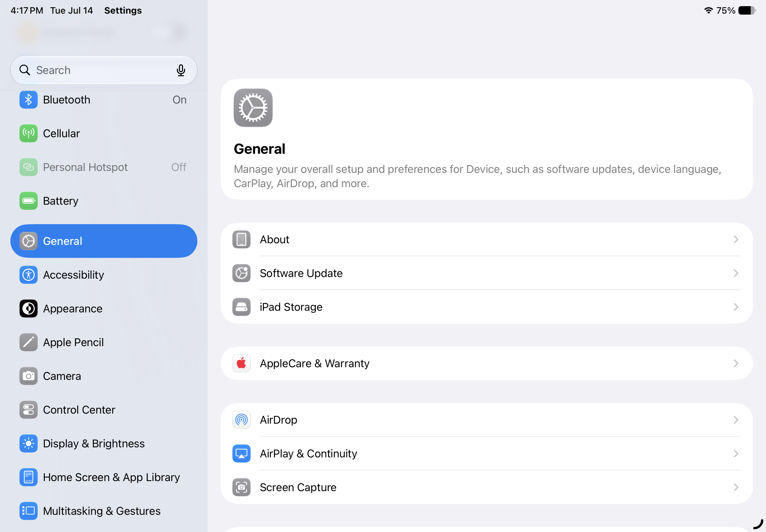Expand the Software Update row chevron

(736, 273)
